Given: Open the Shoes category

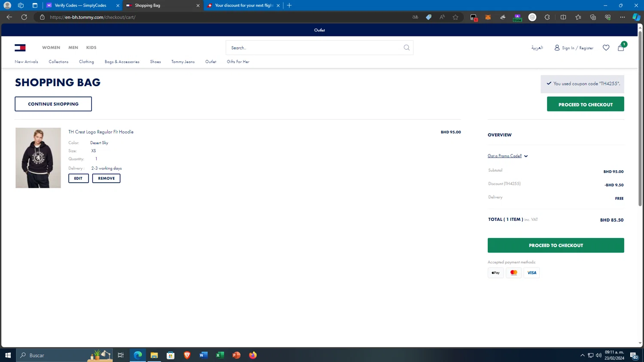Looking at the screenshot, I should coord(155,62).
